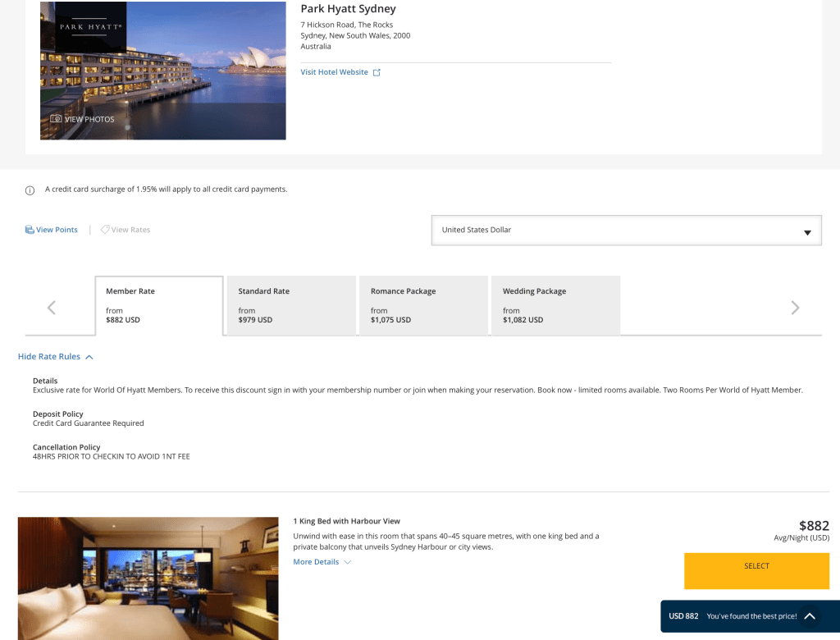Image resolution: width=840 pixels, height=640 pixels.
Task: Click the View Rates tag icon
Action: pos(105,230)
